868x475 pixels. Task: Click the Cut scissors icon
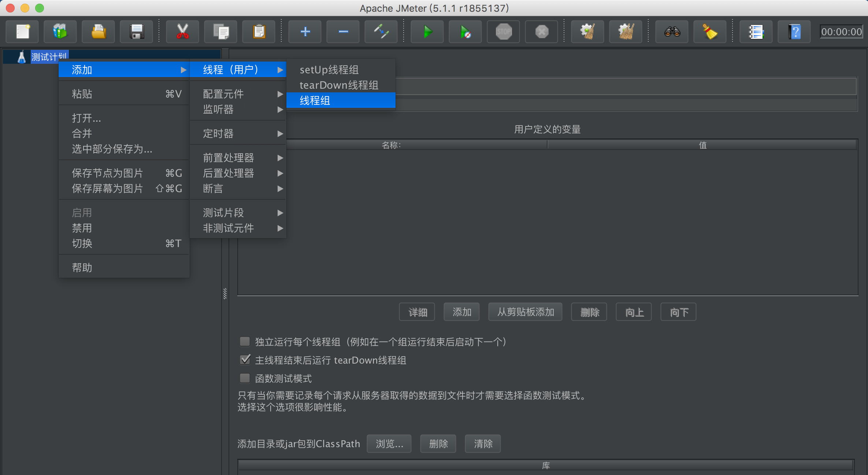(182, 32)
